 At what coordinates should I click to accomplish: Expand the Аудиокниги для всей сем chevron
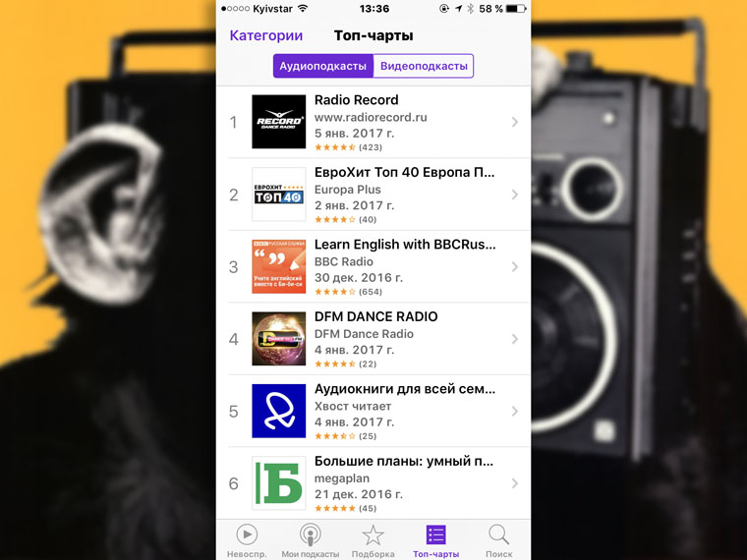[514, 411]
